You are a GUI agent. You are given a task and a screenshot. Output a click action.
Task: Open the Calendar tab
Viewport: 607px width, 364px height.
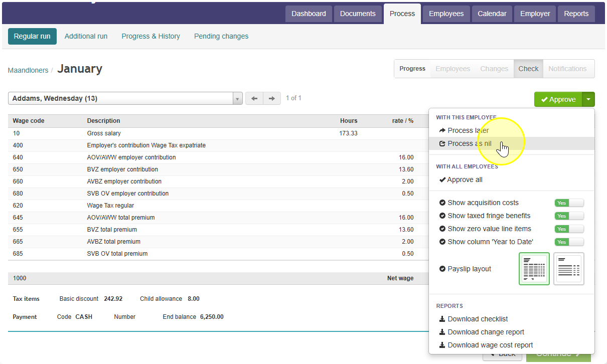pos(492,14)
